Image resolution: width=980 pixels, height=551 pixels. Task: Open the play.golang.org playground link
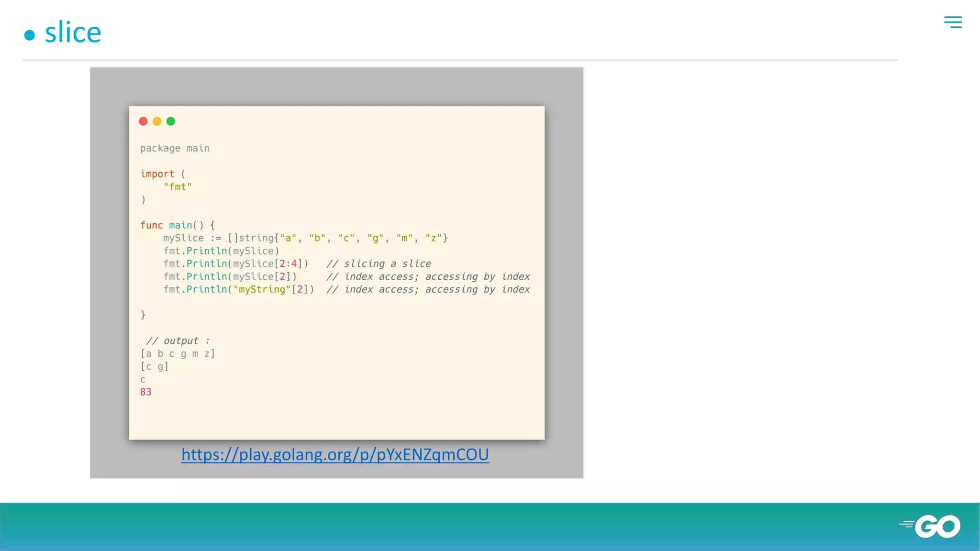click(335, 454)
